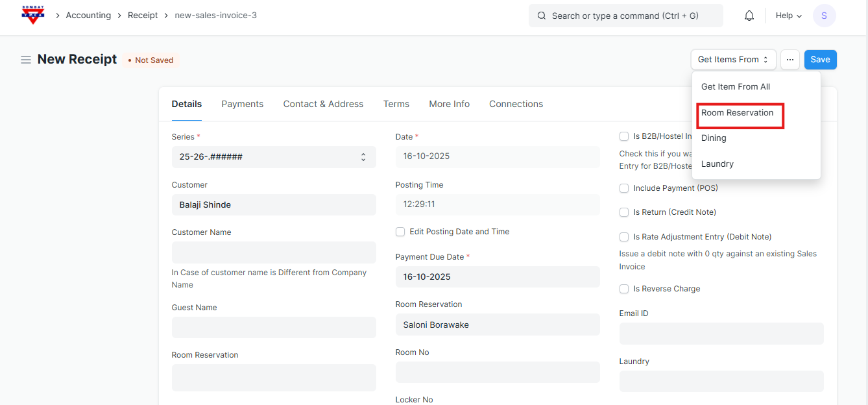The height and width of the screenshot is (405, 868).
Task: Open the user avatar S menu
Action: point(824,16)
